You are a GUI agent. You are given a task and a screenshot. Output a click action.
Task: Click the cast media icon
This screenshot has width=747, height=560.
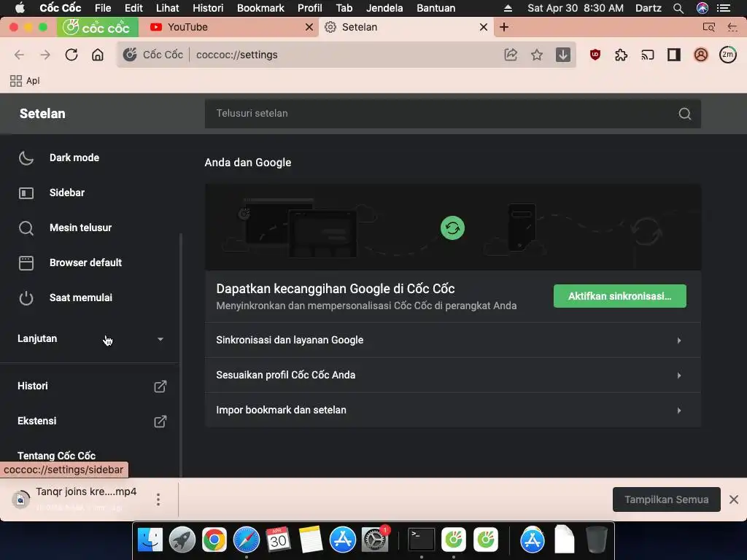coord(648,55)
